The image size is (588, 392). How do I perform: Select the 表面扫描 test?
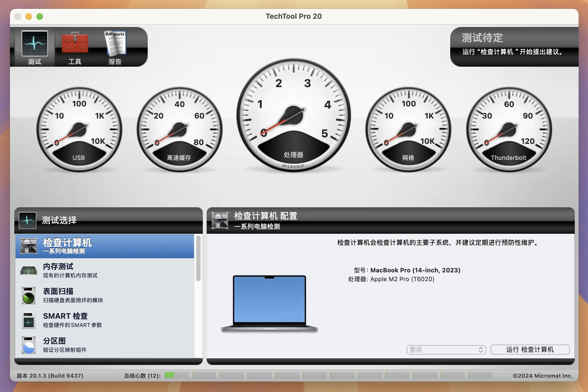[105, 296]
